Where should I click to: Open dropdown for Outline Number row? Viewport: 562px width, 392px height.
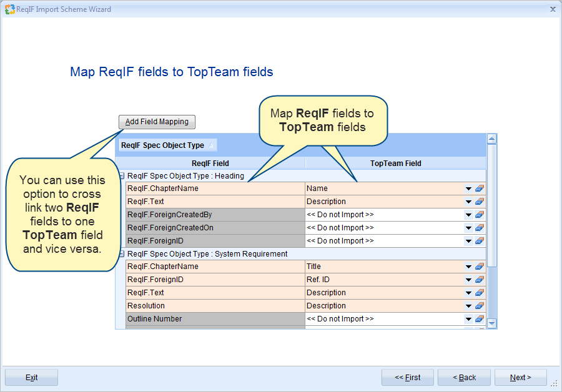pos(468,319)
